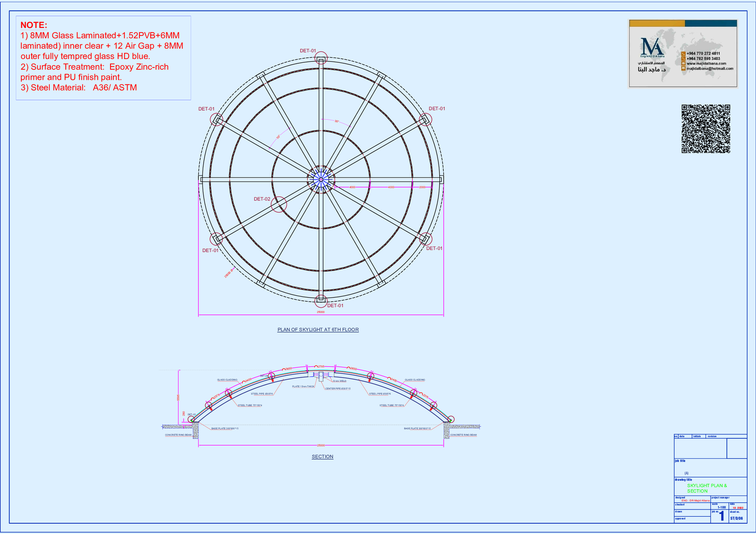756x534 pixels.
Task: Click the center pipe connection in section view
Action: [x=321, y=376]
